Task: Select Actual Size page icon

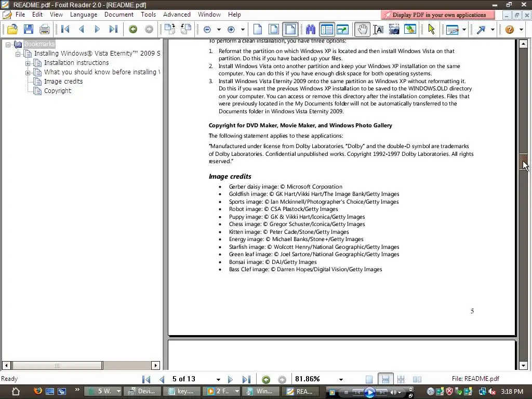Action: (x=258, y=30)
